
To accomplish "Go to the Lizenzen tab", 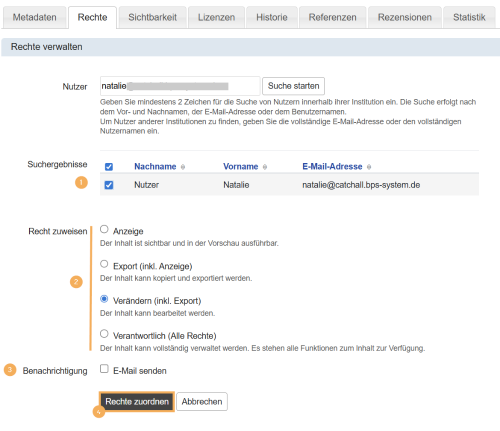I will (216, 17).
